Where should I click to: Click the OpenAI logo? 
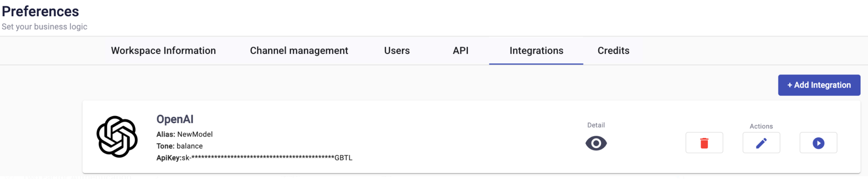tap(117, 137)
